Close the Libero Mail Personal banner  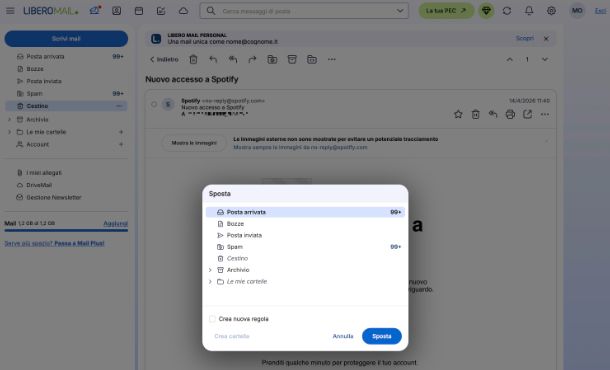click(546, 39)
